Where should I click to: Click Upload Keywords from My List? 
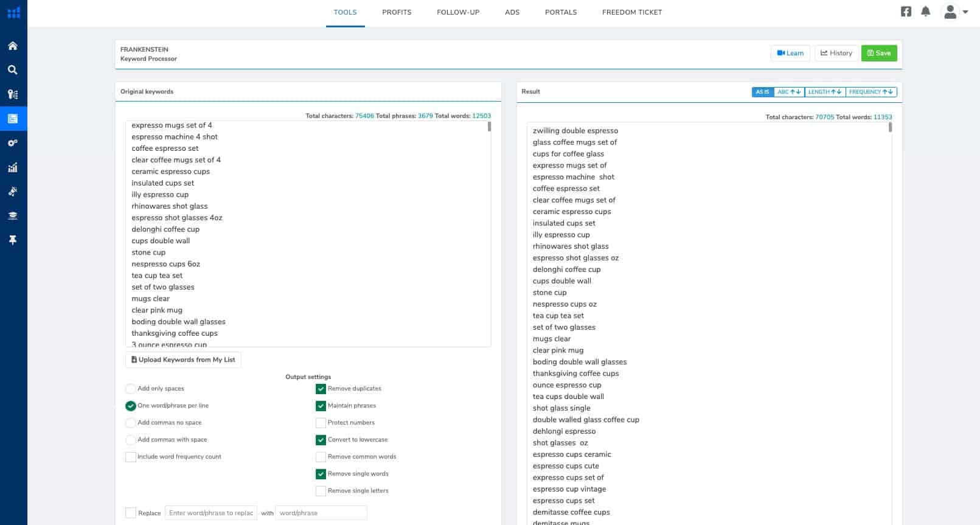click(183, 360)
